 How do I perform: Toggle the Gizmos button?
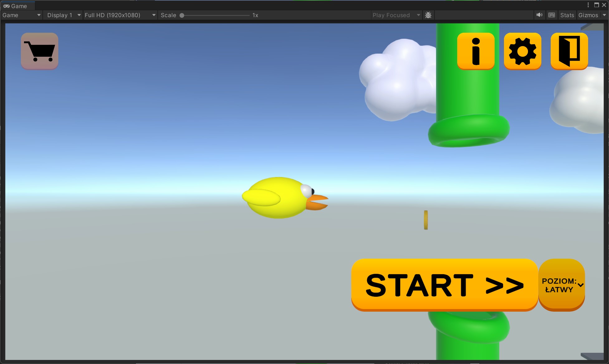(588, 15)
